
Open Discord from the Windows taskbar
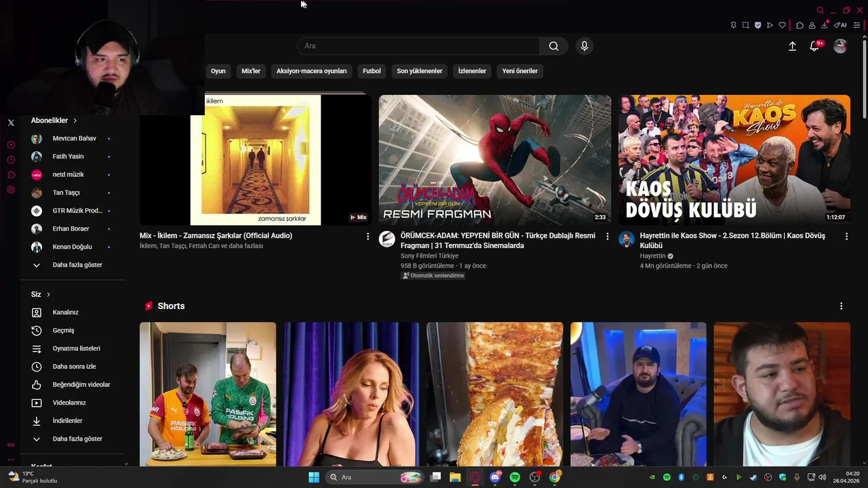coord(495,477)
